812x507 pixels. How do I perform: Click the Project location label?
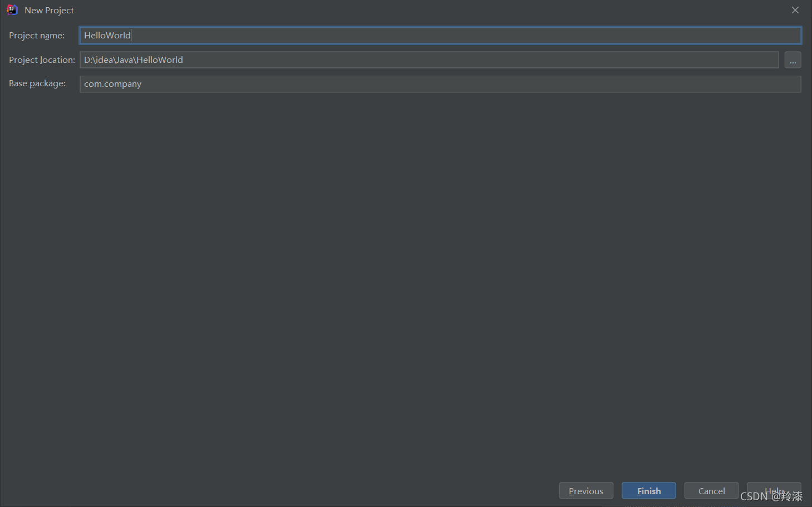click(x=42, y=60)
